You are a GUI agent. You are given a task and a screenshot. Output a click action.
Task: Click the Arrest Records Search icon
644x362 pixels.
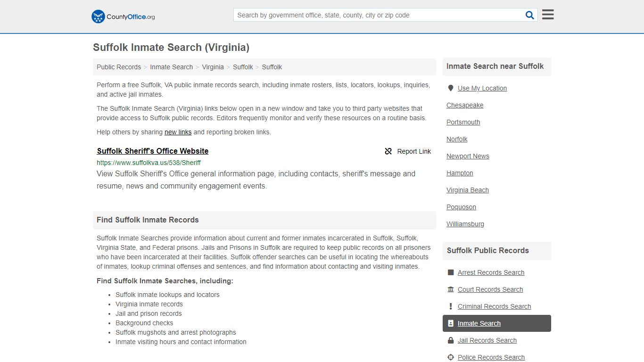pyautogui.click(x=451, y=272)
